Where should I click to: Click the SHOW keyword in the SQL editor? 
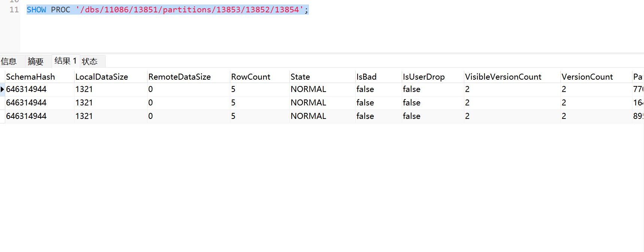click(36, 10)
